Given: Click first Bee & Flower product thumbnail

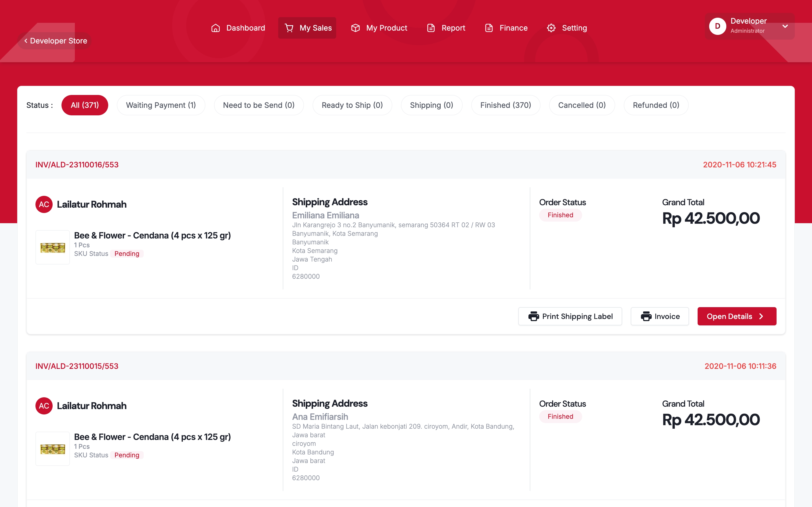Looking at the screenshot, I should pos(53,247).
